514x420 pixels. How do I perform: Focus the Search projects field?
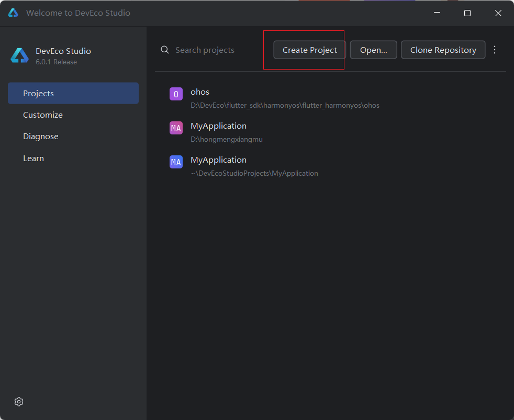213,50
